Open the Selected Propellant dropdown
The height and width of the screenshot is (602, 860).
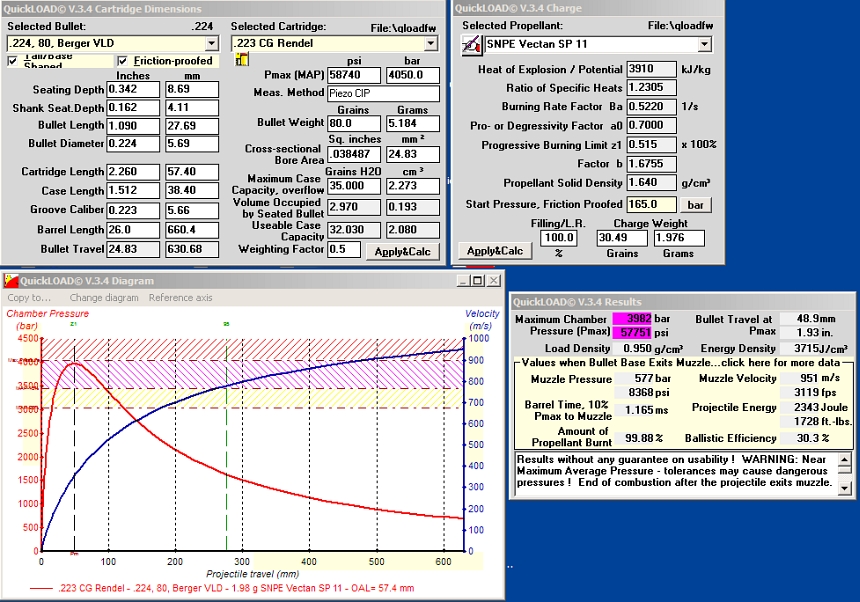[x=705, y=44]
